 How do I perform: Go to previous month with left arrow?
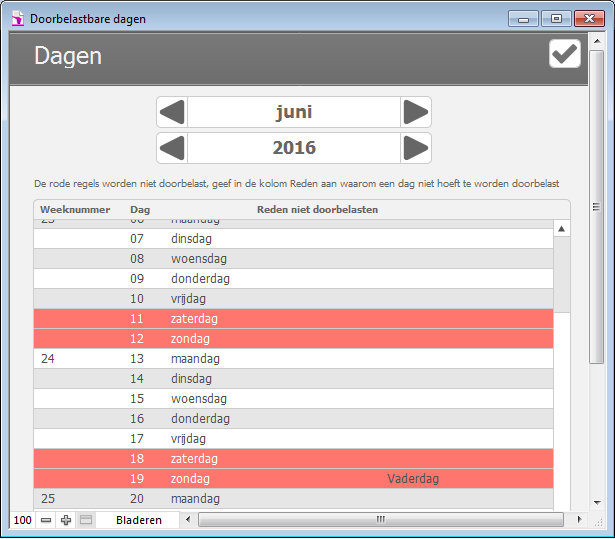[172, 112]
